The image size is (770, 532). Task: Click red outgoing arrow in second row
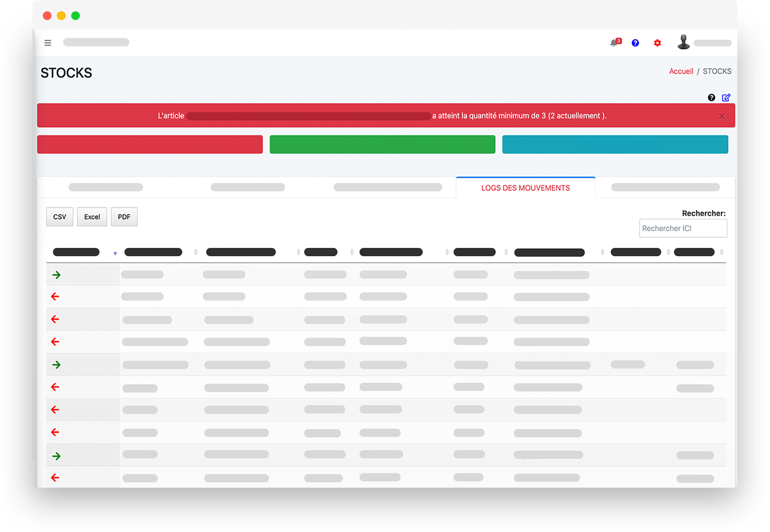tap(55, 297)
